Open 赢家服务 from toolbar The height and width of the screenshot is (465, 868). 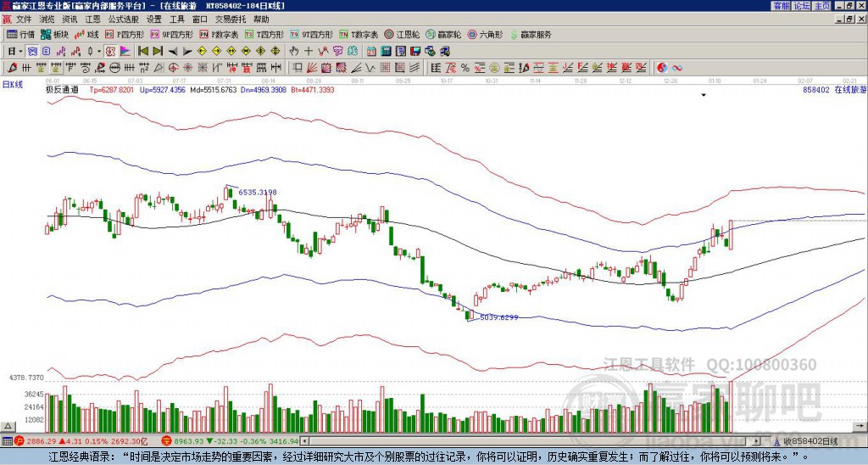531,34
